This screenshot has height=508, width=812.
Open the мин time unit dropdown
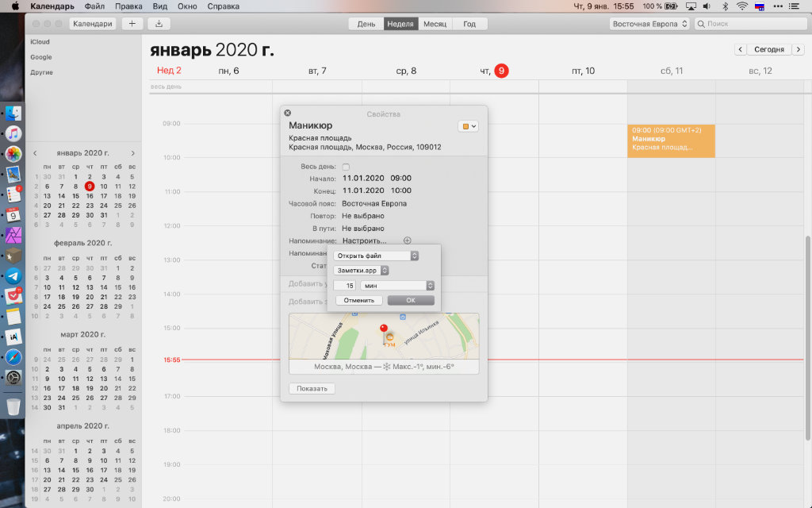click(397, 286)
